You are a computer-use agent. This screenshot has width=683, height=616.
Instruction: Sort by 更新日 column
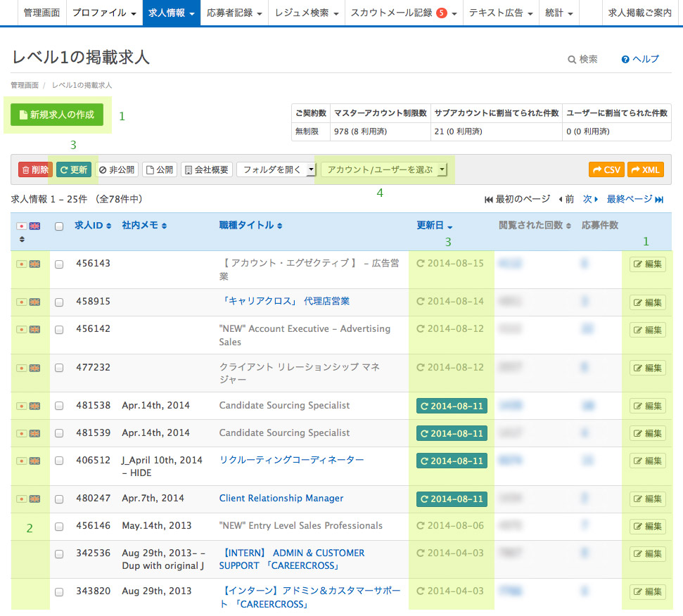[x=434, y=225]
